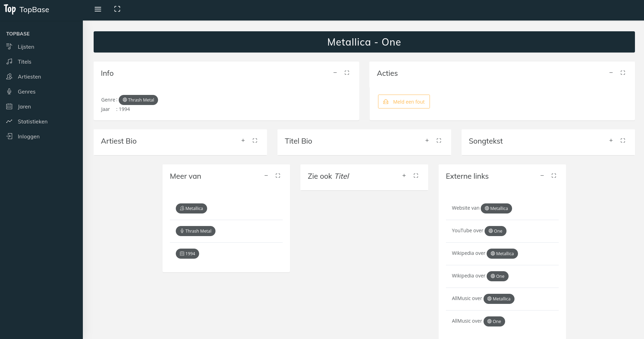The image size is (644, 339).
Task: Open Lijsten in the sidebar
Action: 26,47
